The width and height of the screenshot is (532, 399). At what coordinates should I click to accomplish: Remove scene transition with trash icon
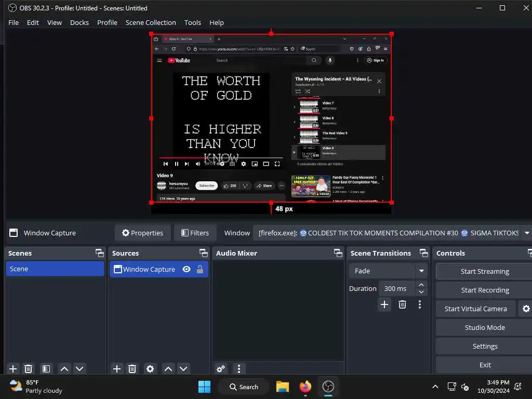(403, 304)
